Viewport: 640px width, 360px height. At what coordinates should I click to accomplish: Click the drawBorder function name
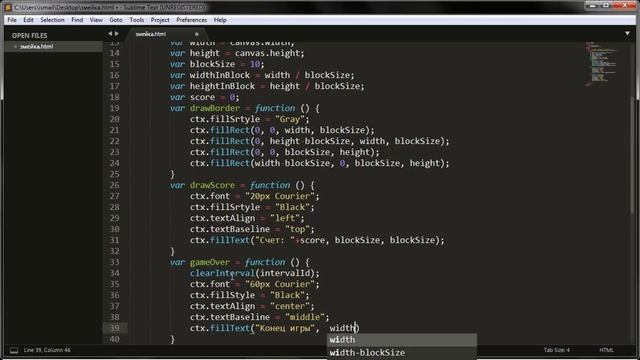click(x=215, y=108)
